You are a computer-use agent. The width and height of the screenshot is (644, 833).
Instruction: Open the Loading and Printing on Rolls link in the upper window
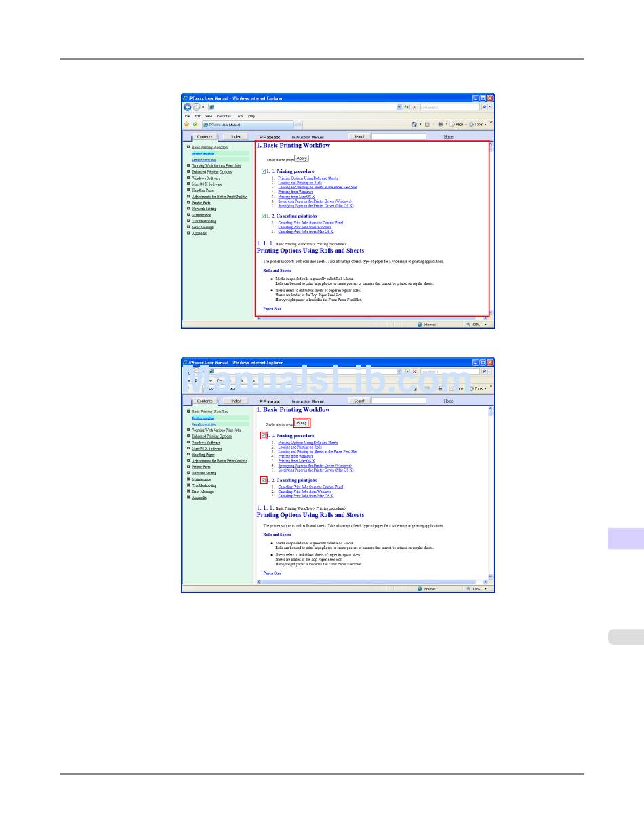[300, 182]
